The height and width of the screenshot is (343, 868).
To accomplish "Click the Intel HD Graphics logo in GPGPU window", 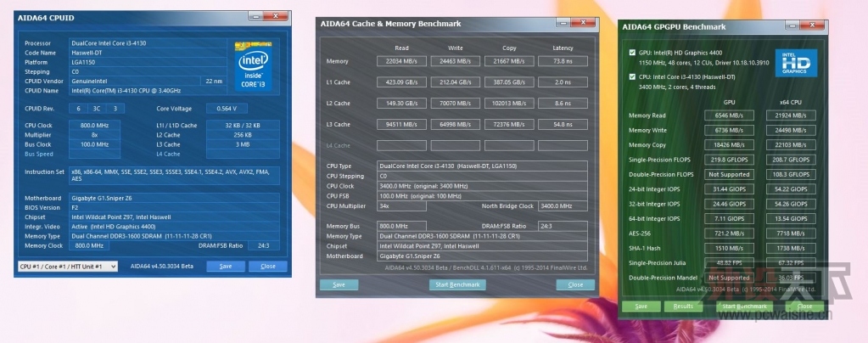I will click(796, 63).
